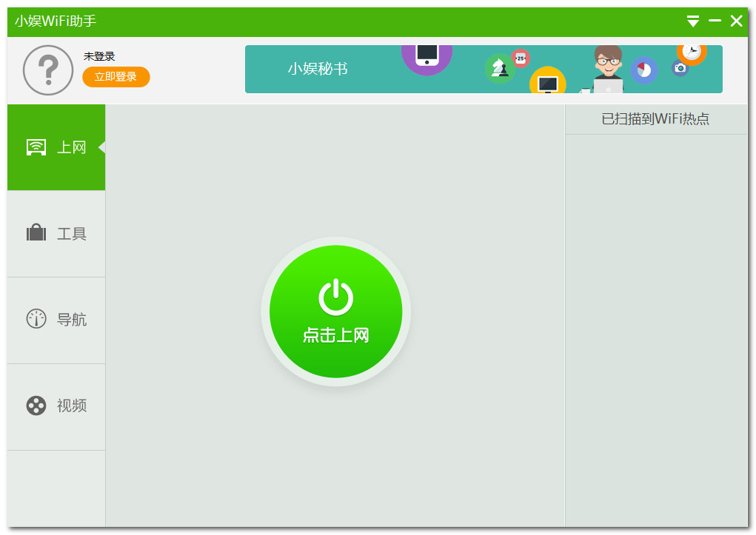The height and width of the screenshot is (535, 756).
Task: Open the 视频 film reel icon
Action: click(36, 406)
